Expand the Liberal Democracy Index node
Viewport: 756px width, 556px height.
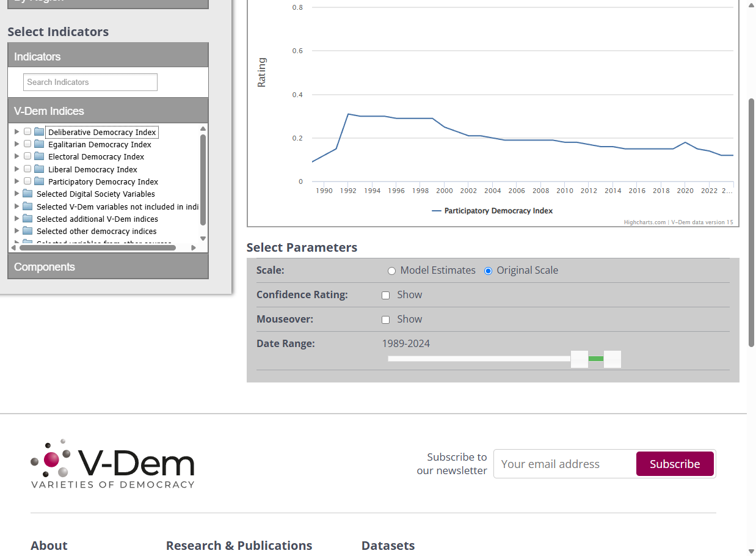[16, 169]
